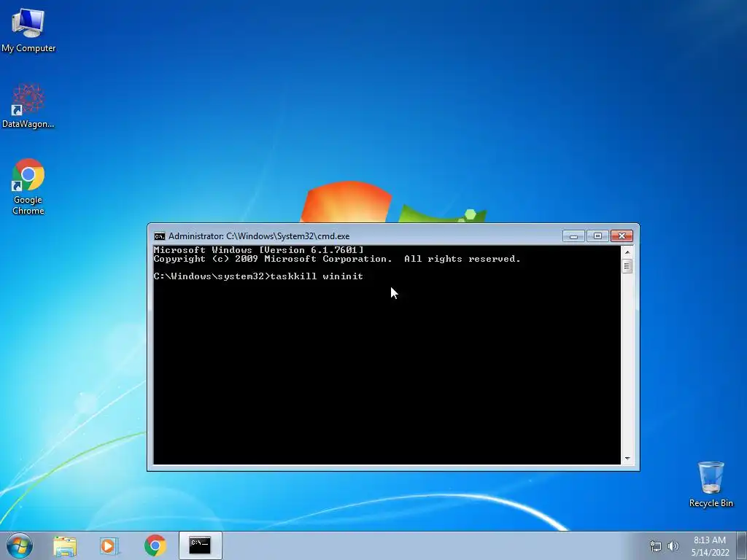This screenshot has width=747, height=560.
Task: Click the 5/14/2022 date in tray
Action: [710, 553]
